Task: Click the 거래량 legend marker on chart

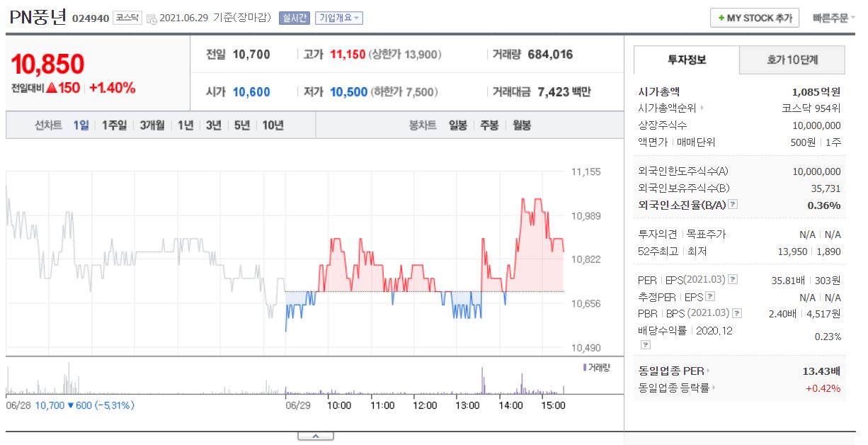Action: pyautogui.click(x=583, y=367)
